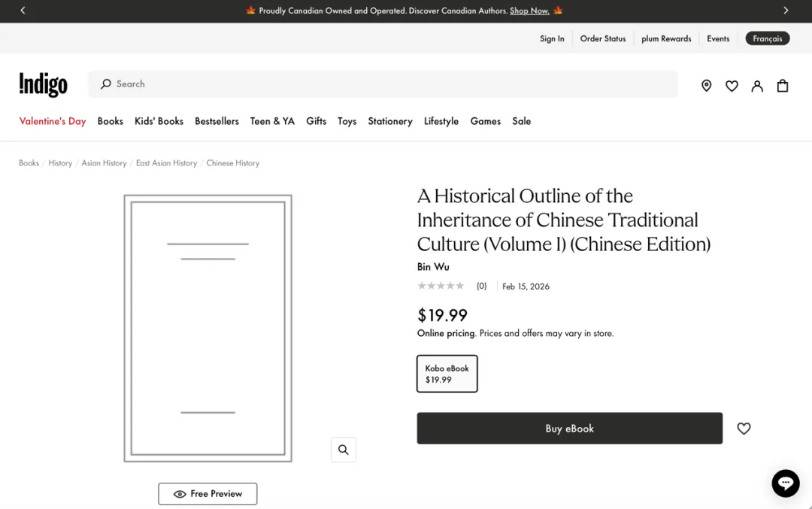This screenshot has height=509, width=812.
Task: Click the five-star rating row
Action: [x=441, y=286]
